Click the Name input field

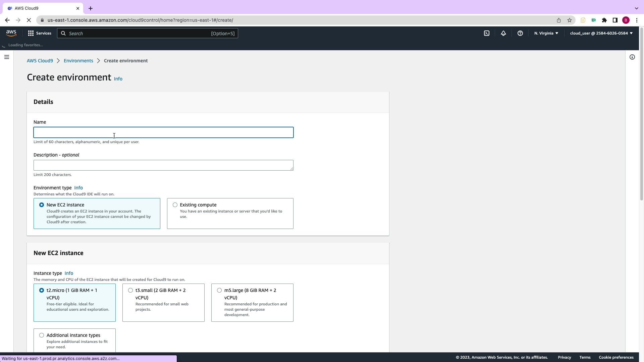point(163,132)
